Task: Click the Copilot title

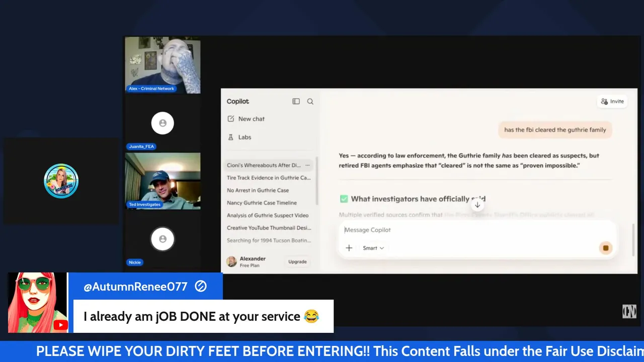Action: [x=237, y=102]
